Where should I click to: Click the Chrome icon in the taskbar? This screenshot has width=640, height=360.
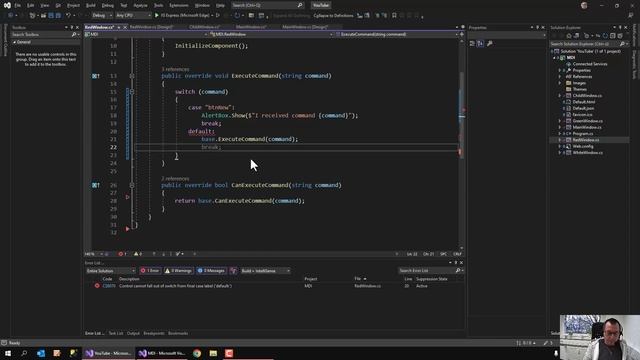(x=197, y=353)
